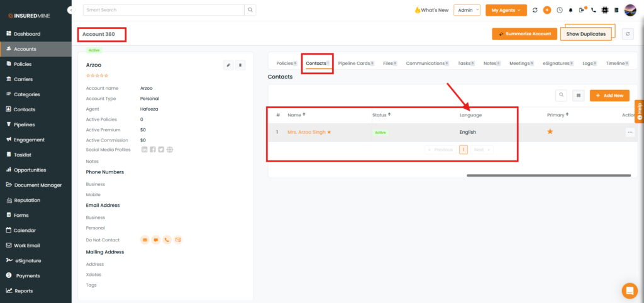The width and height of the screenshot is (644, 303).
Task: Click into the Smart Search field
Action: [163, 10]
